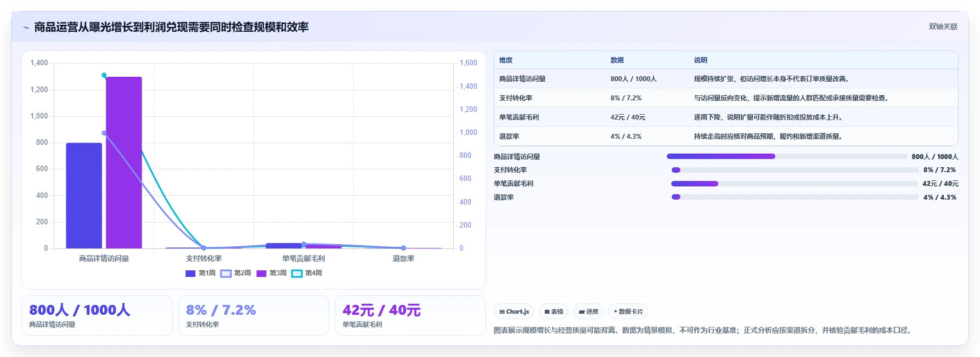Viewport: 980px width, 357px height.
Task: Select the 退款率 table row cell
Action: coord(509,137)
